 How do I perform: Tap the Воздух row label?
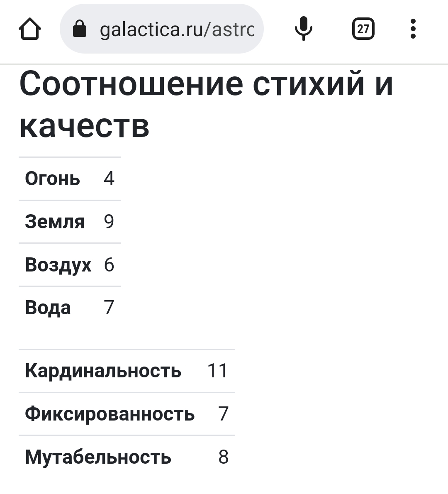coord(58,265)
